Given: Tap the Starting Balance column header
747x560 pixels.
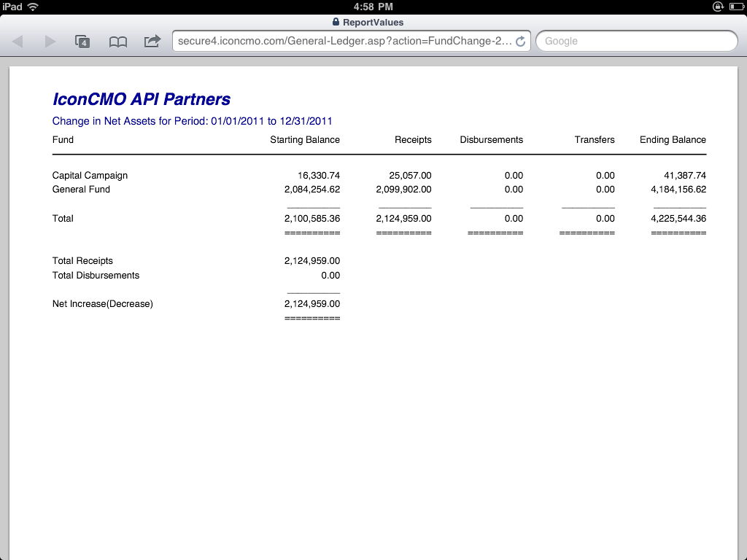Looking at the screenshot, I should click(x=305, y=140).
